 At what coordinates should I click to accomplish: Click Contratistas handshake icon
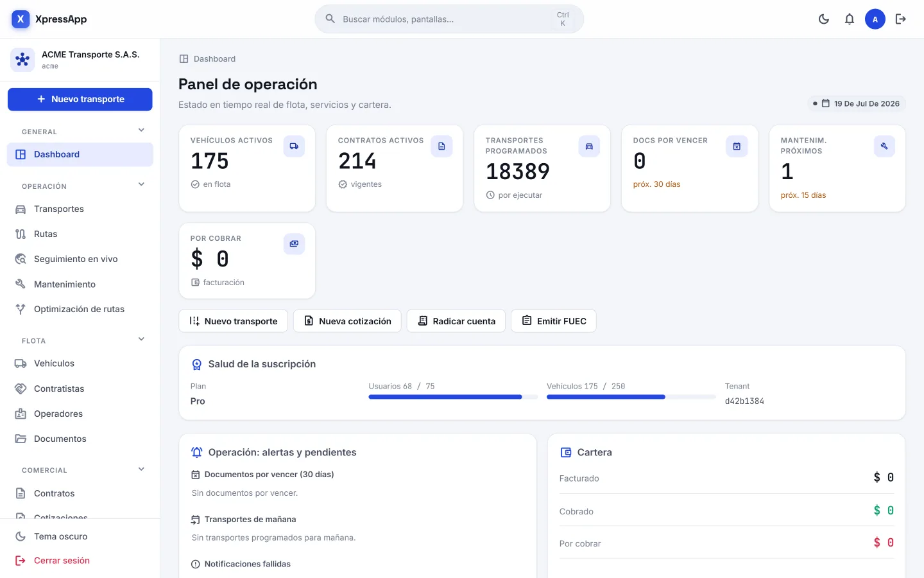tap(21, 389)
